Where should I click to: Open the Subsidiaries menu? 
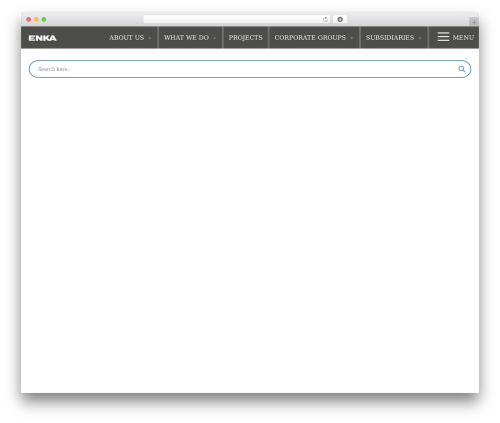390,38
